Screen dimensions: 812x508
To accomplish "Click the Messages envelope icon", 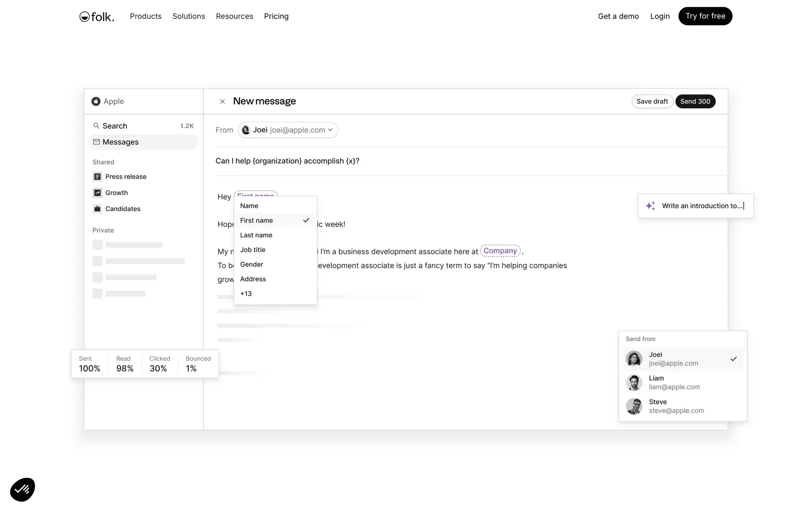I will tap(96, 142).
